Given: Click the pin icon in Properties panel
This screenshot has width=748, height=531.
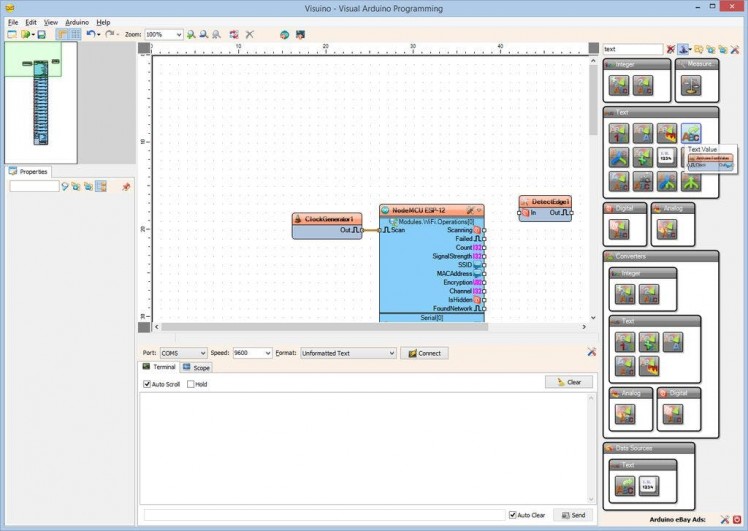Looking at the screenshot, I should point(126,186).
